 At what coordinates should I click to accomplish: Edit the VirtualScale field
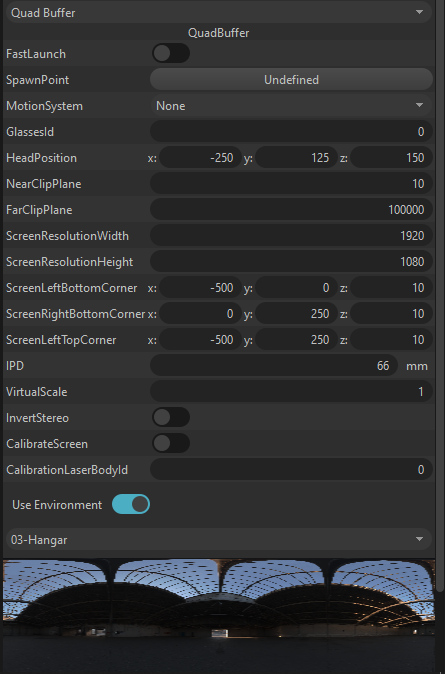point(291,392)
